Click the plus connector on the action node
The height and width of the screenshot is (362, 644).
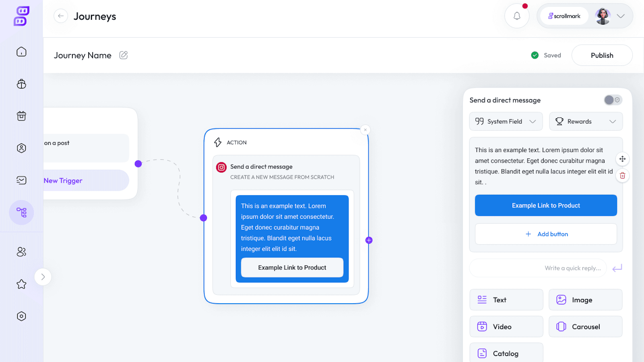point(369,240)
